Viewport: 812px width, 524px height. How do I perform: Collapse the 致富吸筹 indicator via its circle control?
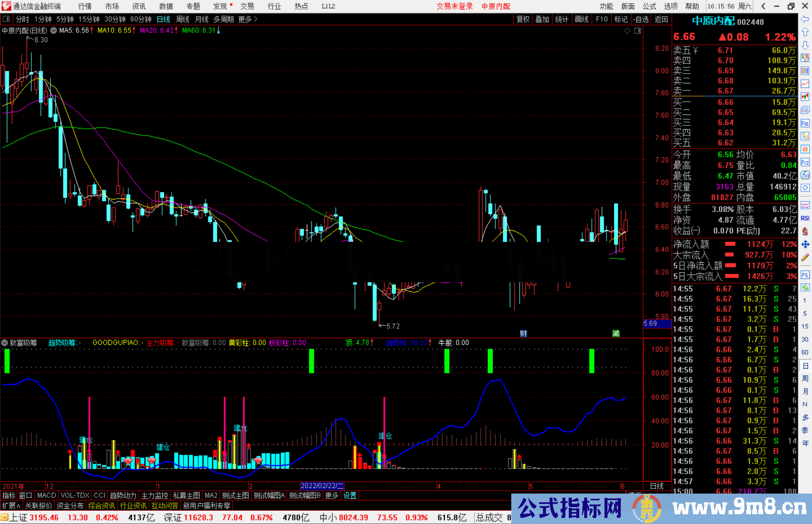click(5, 343)
